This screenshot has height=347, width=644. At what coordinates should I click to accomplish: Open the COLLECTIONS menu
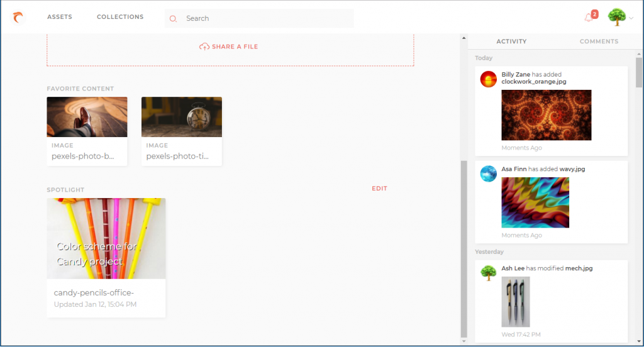pos(120,17)
